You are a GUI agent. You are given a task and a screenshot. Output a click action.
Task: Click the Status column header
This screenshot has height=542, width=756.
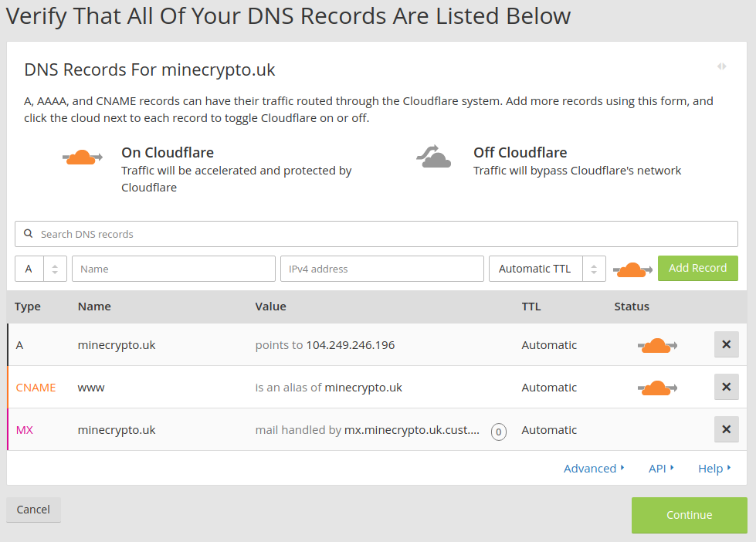tap(632, 307)
